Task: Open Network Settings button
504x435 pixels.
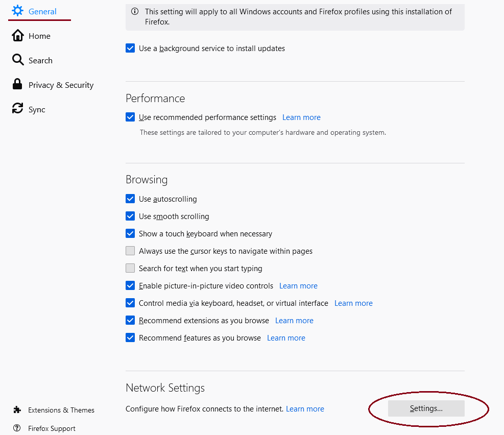Action: click(x=426, y=408)
